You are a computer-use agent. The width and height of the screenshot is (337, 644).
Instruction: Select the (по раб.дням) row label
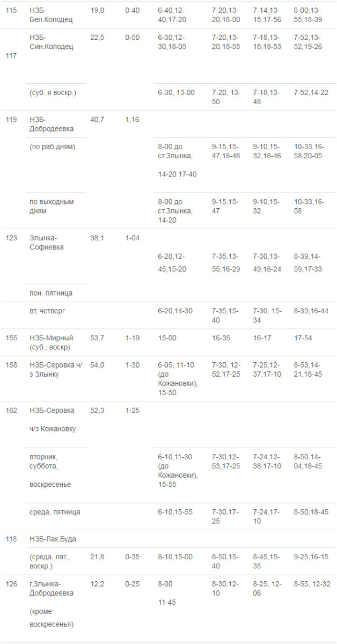tap(53, 147)
